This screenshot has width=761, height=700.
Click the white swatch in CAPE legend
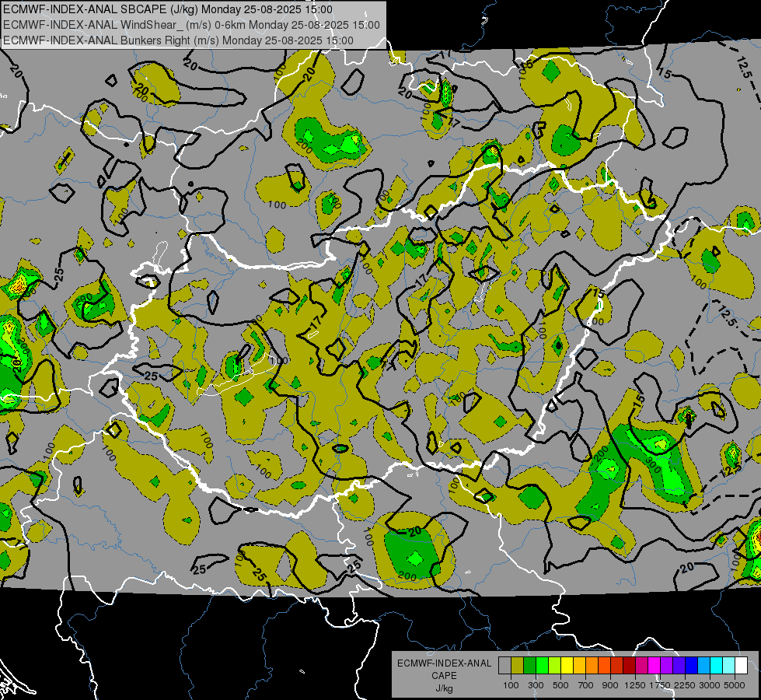tap(742, 666)
